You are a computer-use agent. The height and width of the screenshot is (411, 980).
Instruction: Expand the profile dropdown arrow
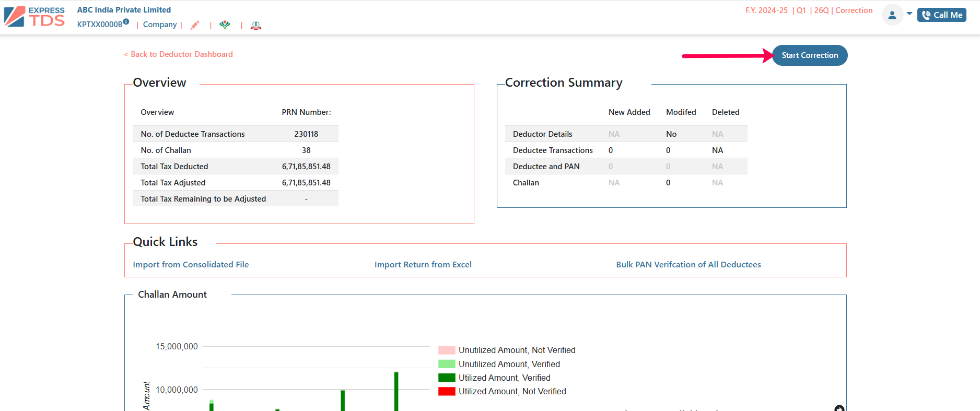point(909,14)
